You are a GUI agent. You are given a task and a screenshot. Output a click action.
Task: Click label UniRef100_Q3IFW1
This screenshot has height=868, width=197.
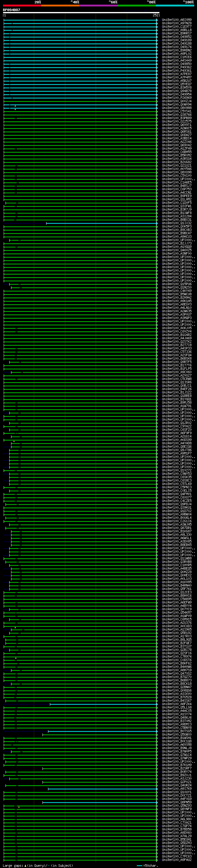tap(176, 206)
